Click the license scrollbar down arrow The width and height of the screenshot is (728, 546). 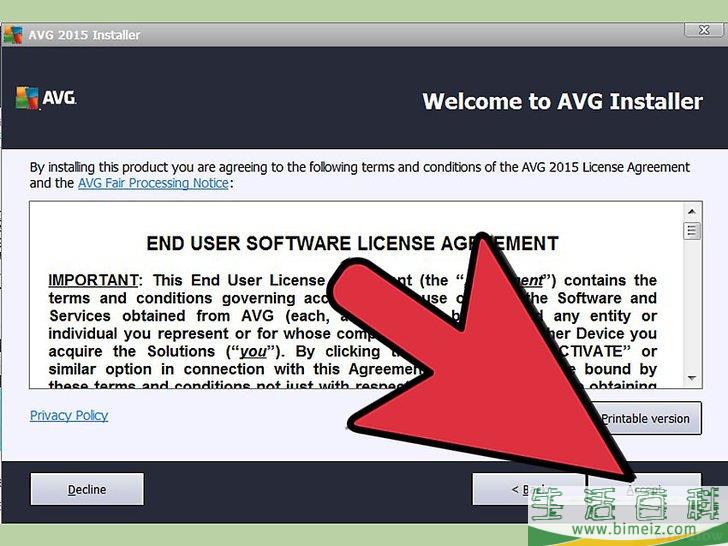[692, 378]
